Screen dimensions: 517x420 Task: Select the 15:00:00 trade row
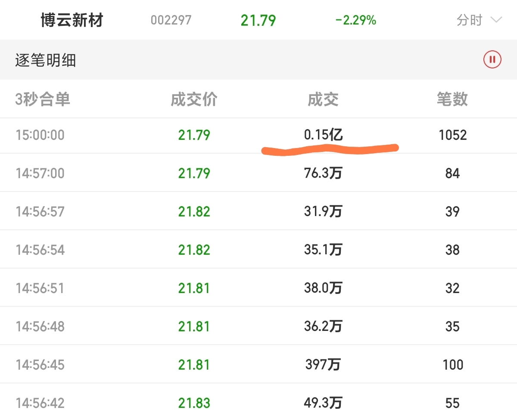click(x=258, y=135)
